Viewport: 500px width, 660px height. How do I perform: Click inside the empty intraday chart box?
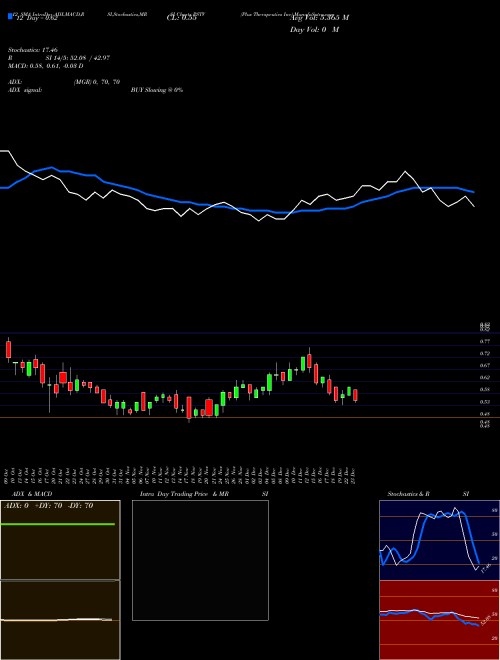click(x=200, y=560)
